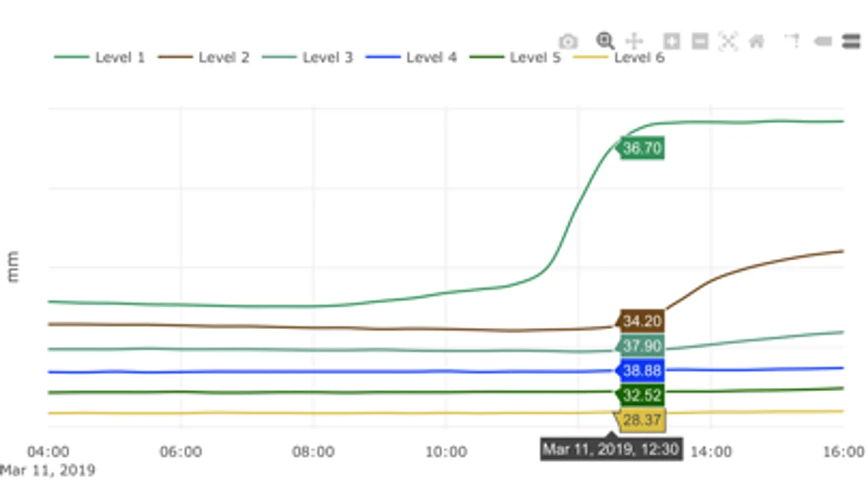Toggle spike lines in the modebar
868x489 pixels.
point(793,41)
